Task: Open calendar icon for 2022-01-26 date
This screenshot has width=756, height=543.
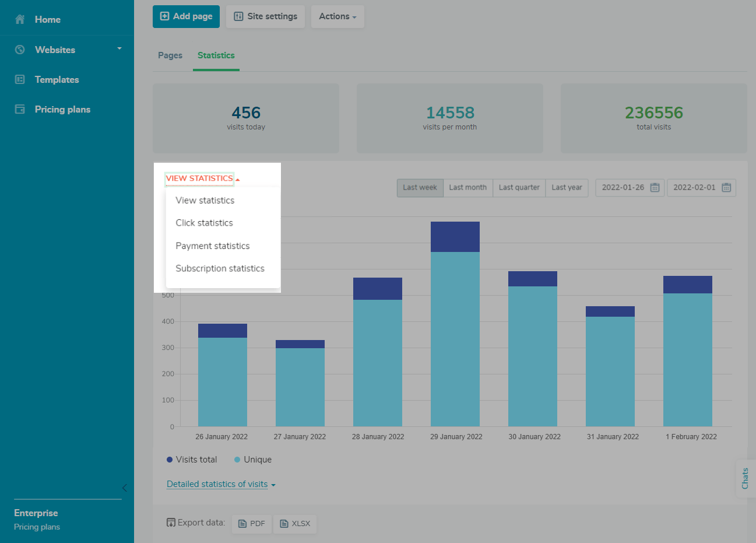Action: [655, 187]
